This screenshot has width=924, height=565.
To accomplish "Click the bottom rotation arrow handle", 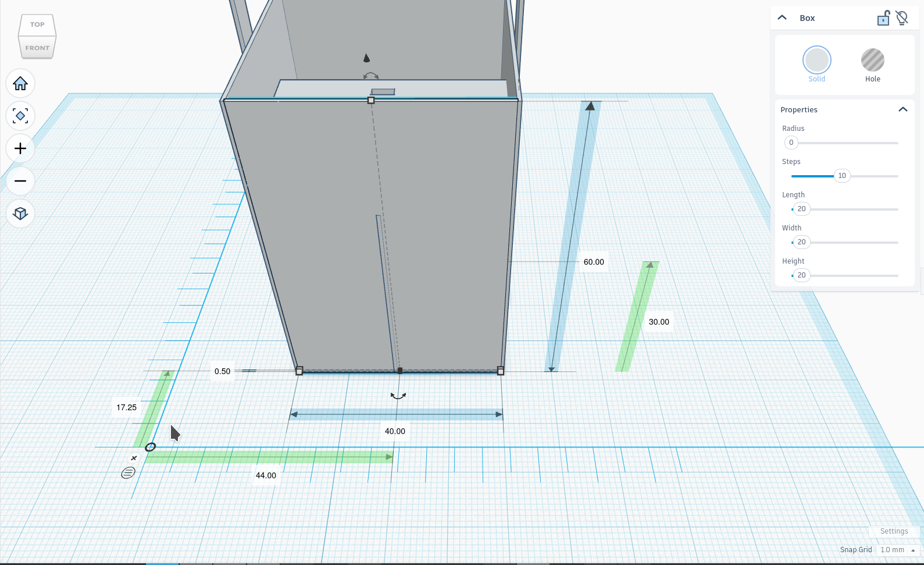I will [x=398, y=396].
